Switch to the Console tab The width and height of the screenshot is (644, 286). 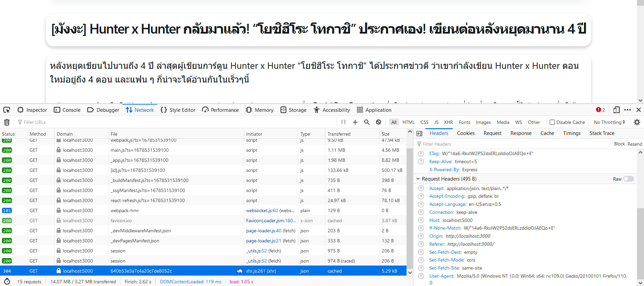(67, 110)
